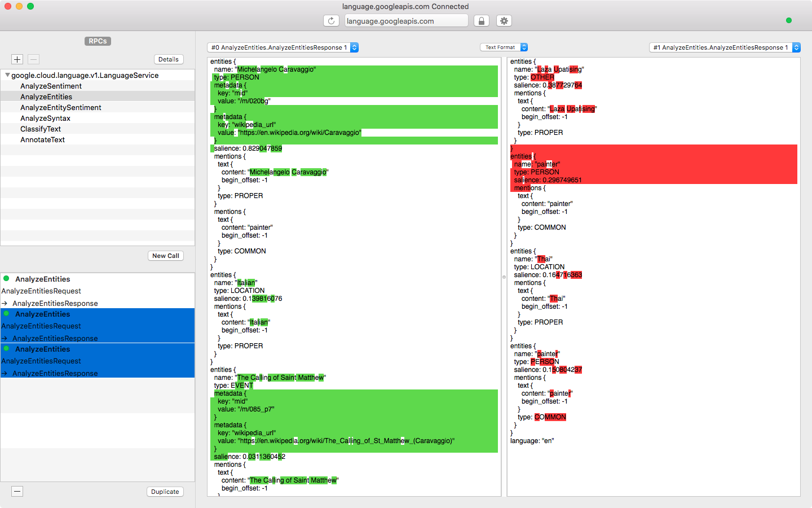The image size is (812, 508).
Task: Click the pane divider handle between responses
Action: 504,277
